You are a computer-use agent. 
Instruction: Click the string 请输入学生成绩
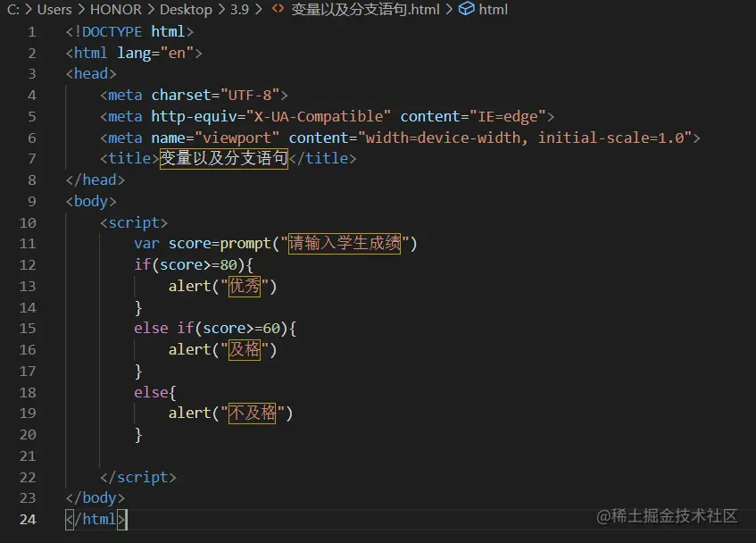345,243
